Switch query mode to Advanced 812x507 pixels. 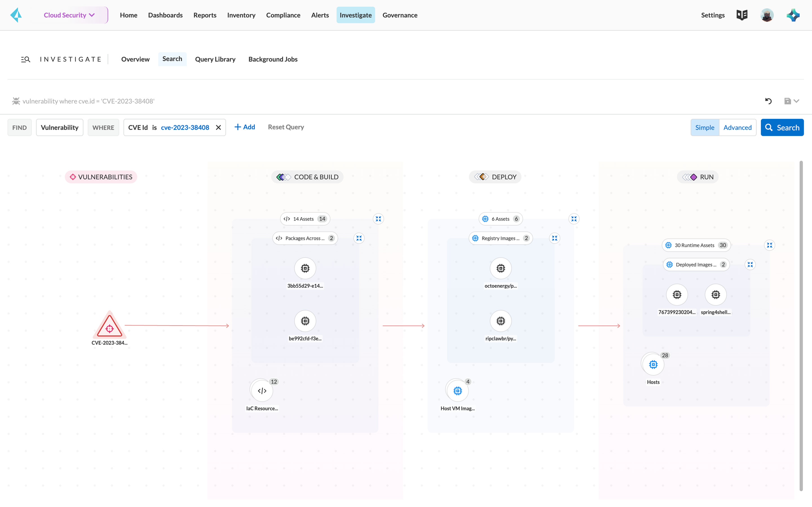coord(737,127)
